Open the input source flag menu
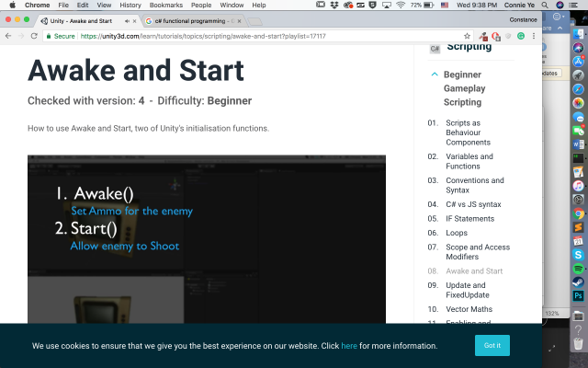This screenshot has height=368, width=588. [x=445, y=5]
